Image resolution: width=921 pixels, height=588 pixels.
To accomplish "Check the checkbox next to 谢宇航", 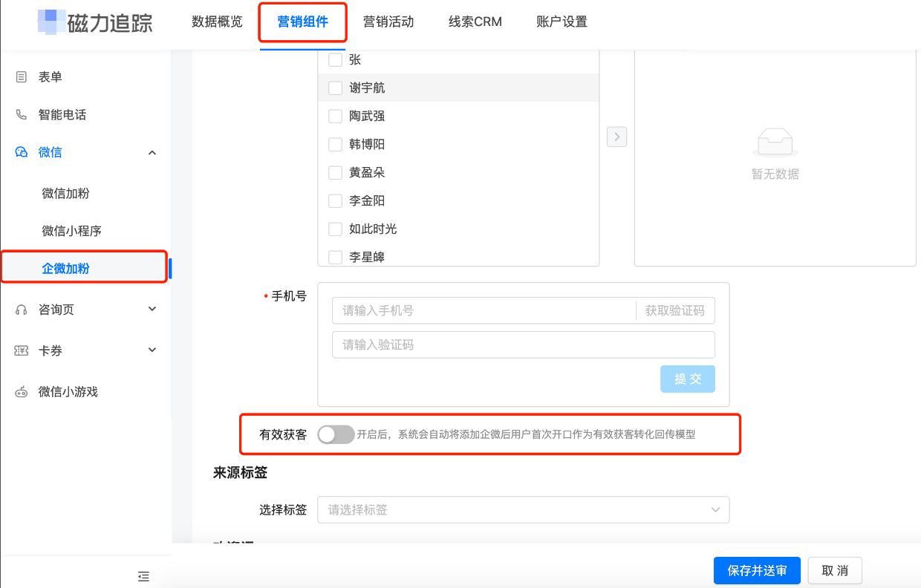I will pyautogui.click(x=335, y=87).
